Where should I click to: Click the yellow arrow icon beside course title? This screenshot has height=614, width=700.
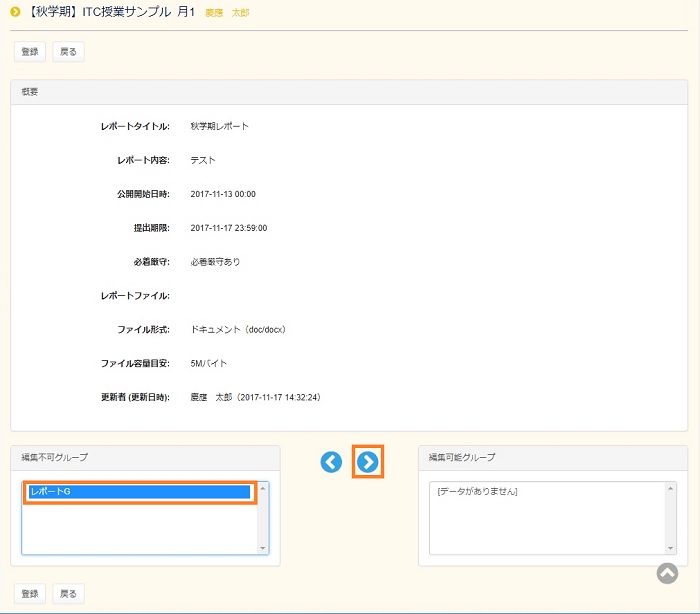(x=15, y=12)
